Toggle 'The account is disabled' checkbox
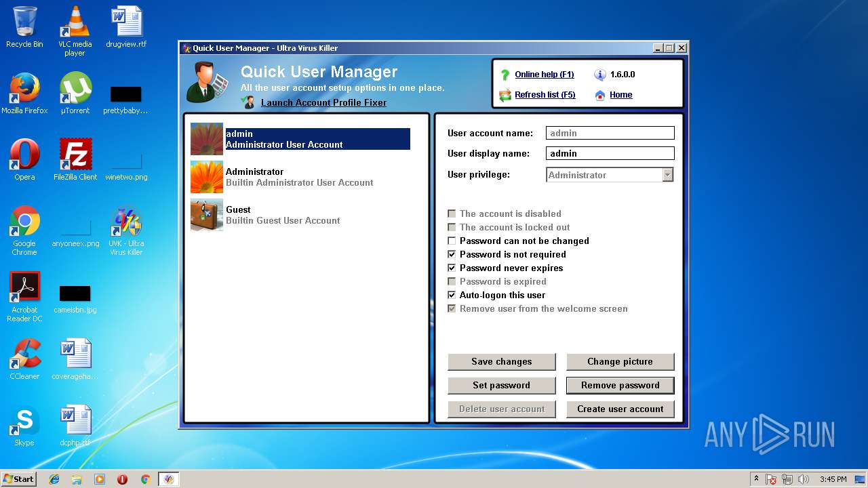The height and width of the screenshot is (488, 868). [452, 213]
